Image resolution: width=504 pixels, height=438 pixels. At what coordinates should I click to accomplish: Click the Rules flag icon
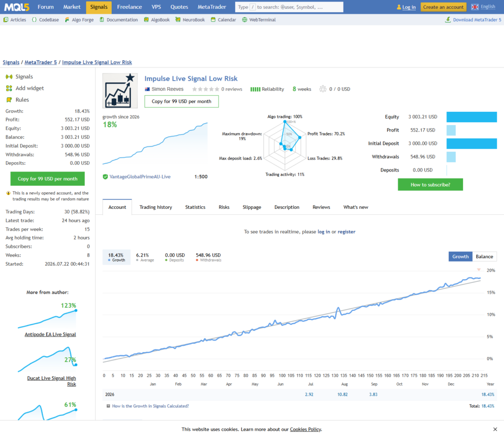coord(9,100)
